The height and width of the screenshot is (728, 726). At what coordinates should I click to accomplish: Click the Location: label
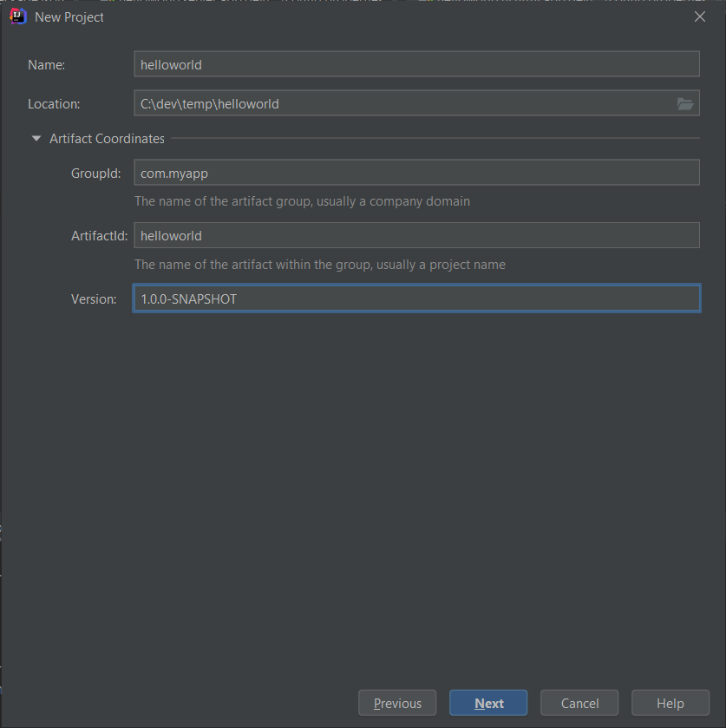pos(54,103)
